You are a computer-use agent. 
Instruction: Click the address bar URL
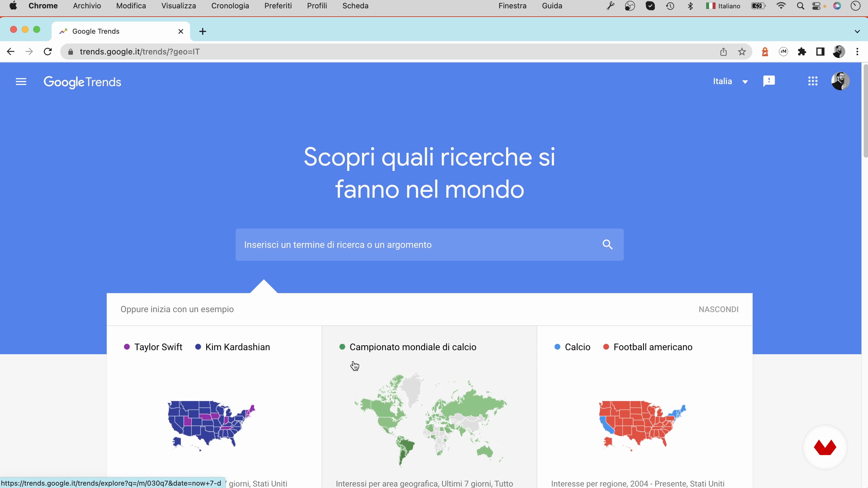[x=139, y=52]
